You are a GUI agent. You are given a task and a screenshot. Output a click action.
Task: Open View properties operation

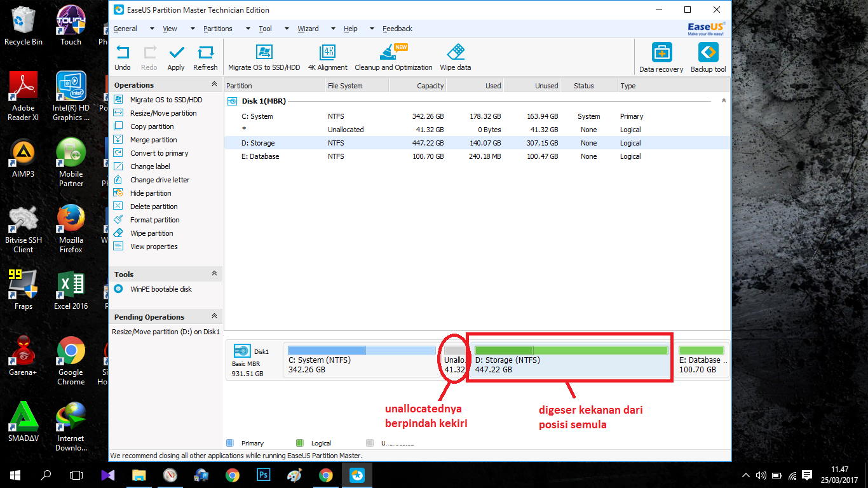tap(154, 247)
